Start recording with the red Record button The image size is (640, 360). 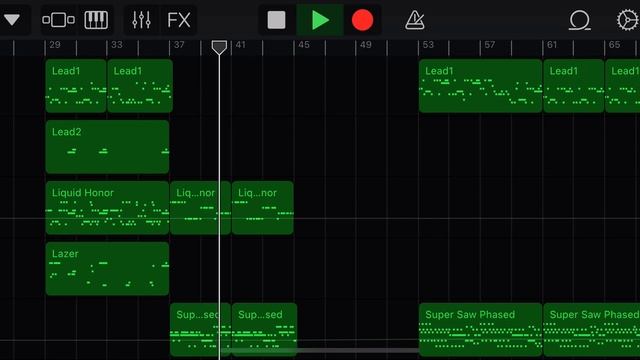pyautogui.click(x=362, y=20)
